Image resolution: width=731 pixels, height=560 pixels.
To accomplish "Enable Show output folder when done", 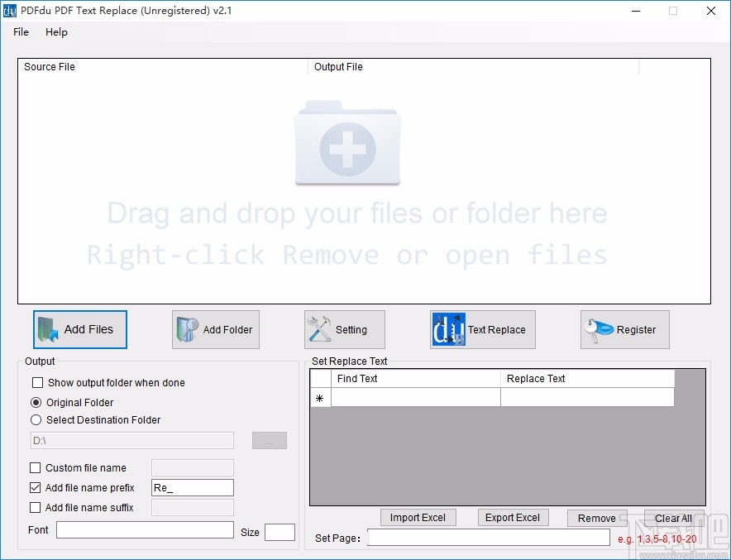I will (x=36, y=382).
